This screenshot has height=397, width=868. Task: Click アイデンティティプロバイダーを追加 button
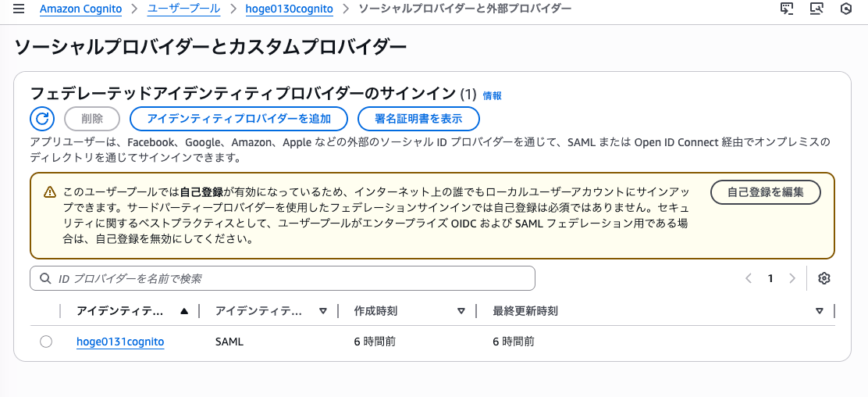238,119
